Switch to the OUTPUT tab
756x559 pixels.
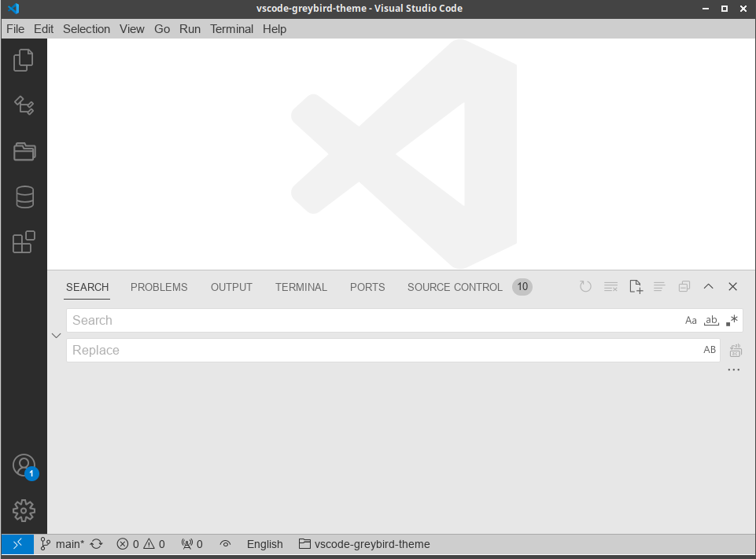(x=231, y=287)
